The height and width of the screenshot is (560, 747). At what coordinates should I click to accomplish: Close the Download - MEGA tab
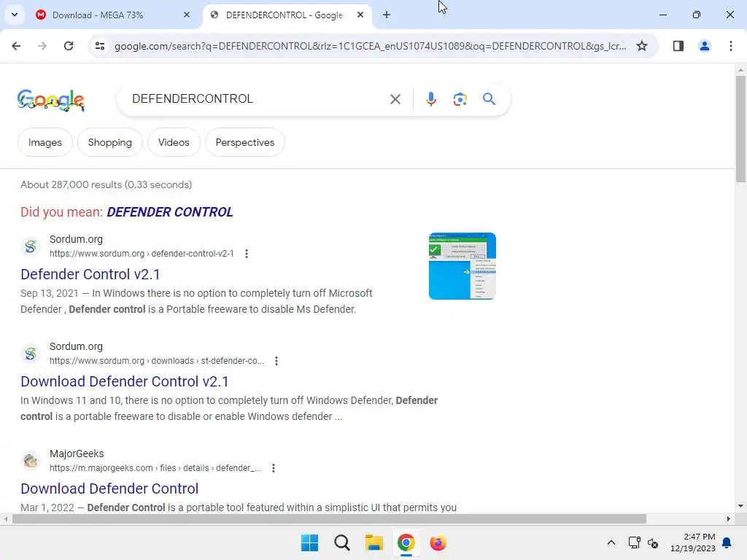coord(187,15)
